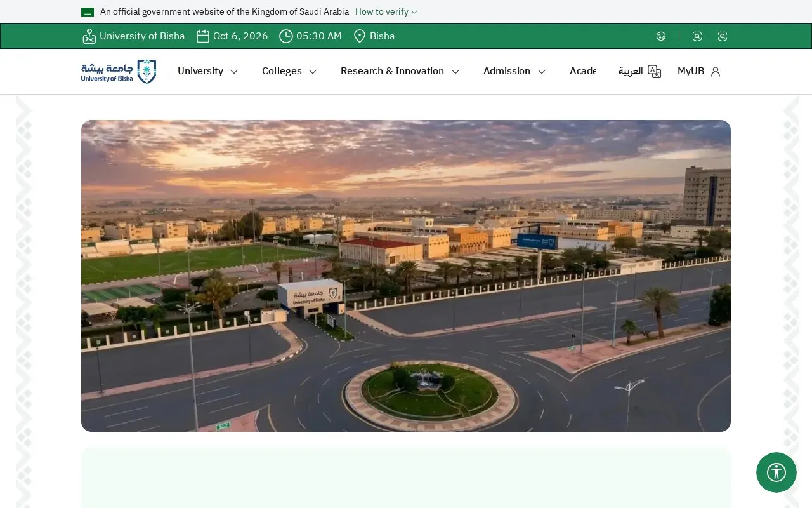Click the MyUB user profile icon

[x=716, y=72]
